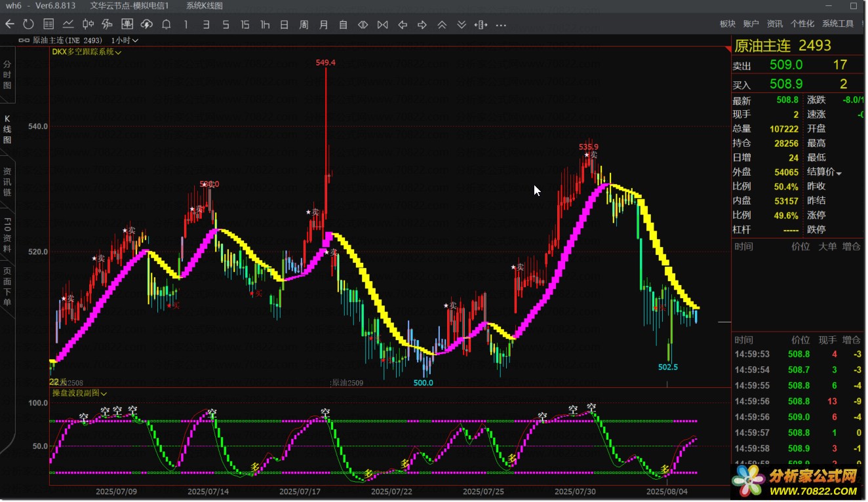868x502 pixels.
Task: Open the 1小时 period dropdown
Action: pyautogui.click(x=125, y=41)
